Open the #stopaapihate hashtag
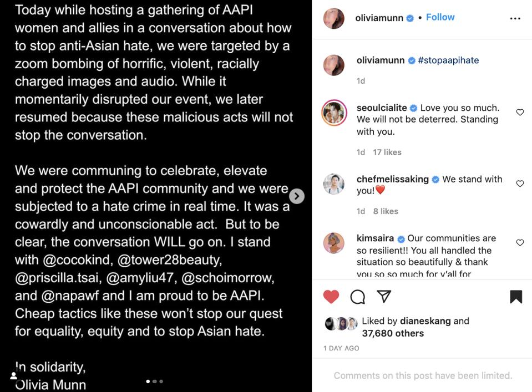The width and height of the screenshot is (532, 392). click(x=448, y=60)
